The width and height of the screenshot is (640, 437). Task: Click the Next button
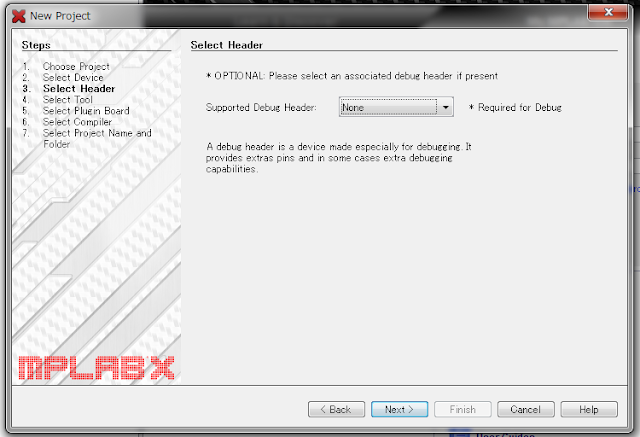(x=399, y=409)
